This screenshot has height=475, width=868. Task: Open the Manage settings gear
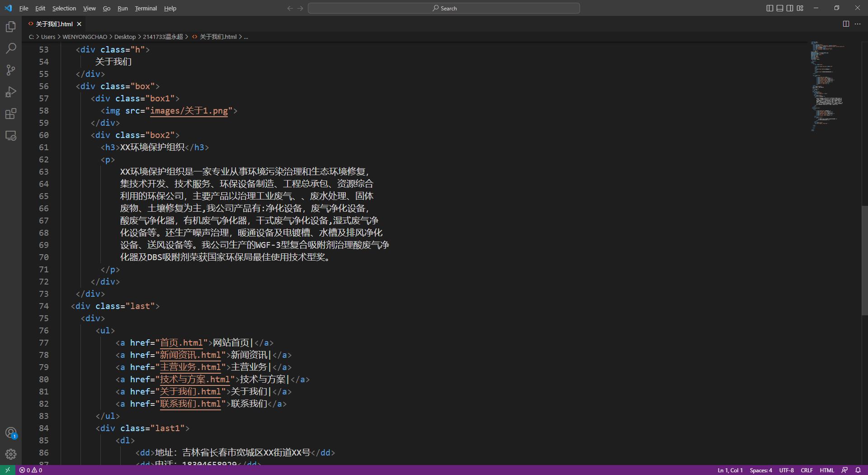10,454
